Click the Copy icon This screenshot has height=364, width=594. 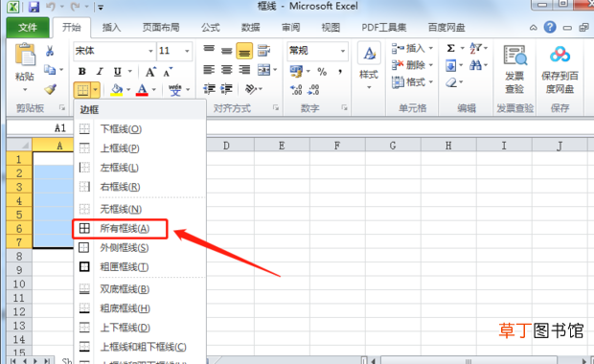coord(50,70)
